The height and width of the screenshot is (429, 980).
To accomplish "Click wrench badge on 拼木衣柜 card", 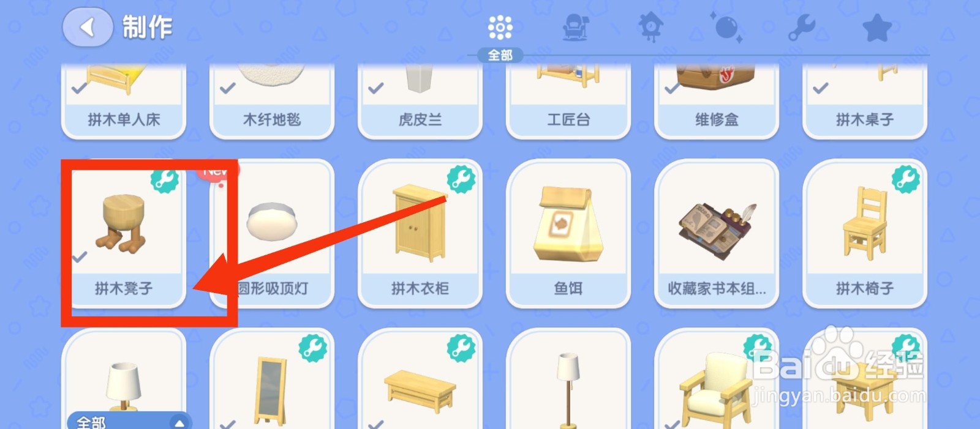I will (x=461, y=179).
